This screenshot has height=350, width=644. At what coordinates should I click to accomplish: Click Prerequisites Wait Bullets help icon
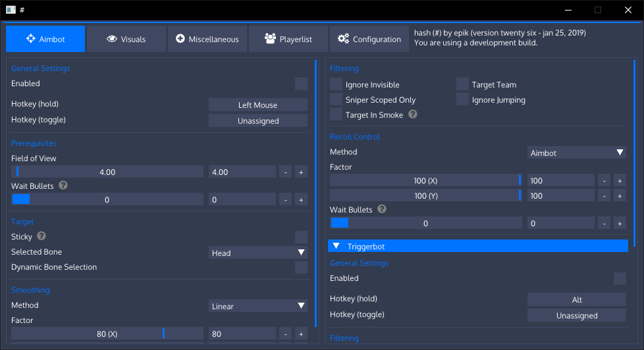click(63, 186)
